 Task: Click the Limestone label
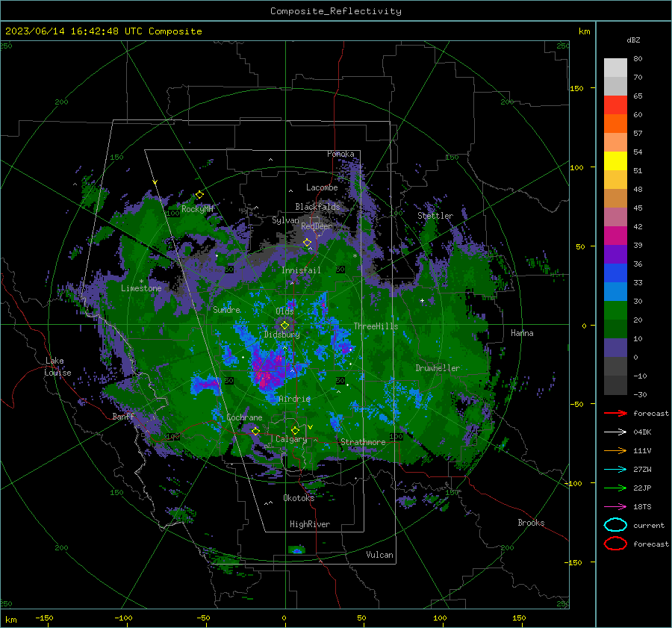[141, 288]
